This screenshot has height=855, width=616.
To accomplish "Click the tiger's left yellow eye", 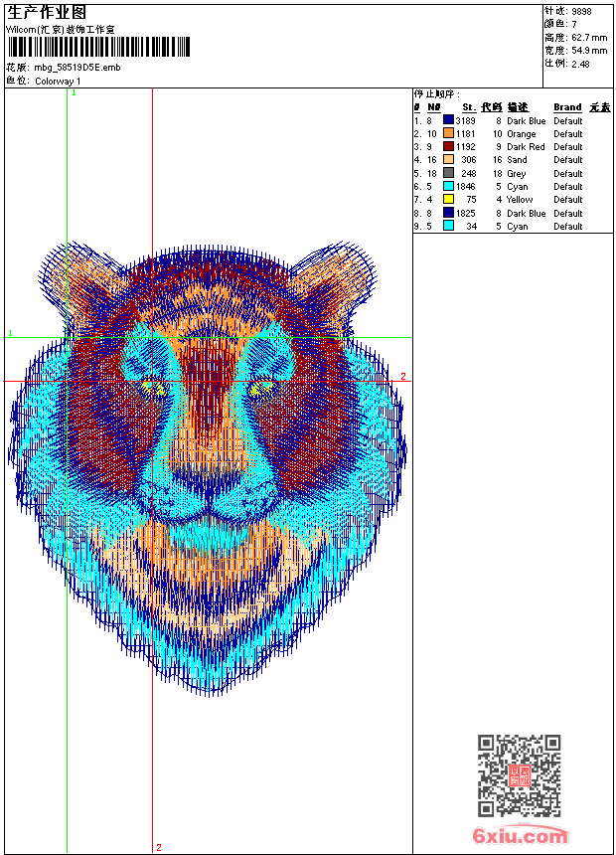I will [x=150, y=385].
